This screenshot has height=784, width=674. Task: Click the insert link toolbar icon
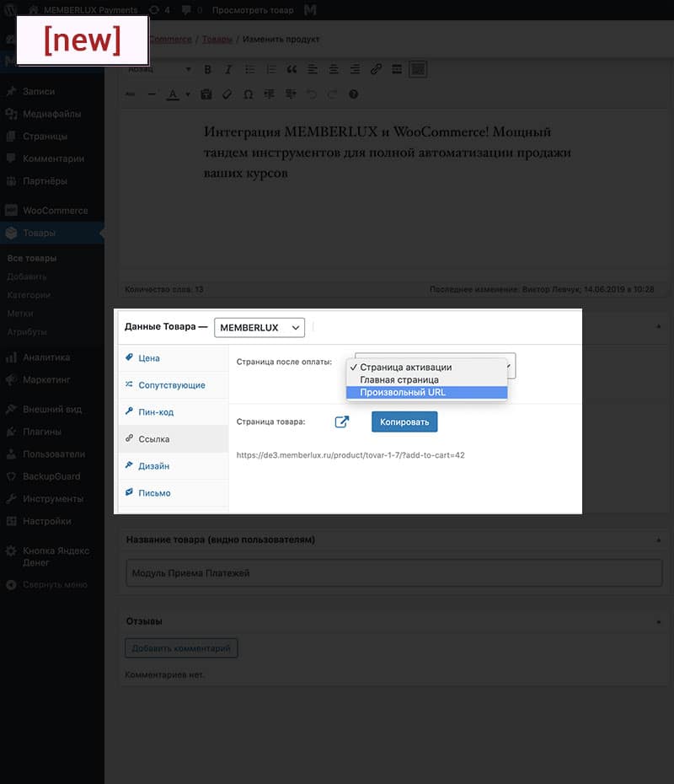tap(376, 69)
